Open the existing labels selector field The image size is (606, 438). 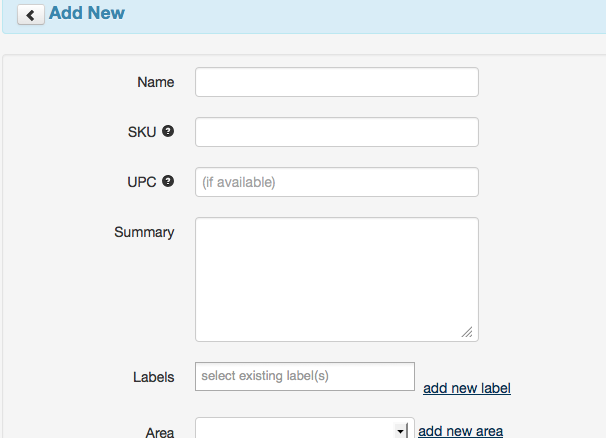tap(304, 376)
